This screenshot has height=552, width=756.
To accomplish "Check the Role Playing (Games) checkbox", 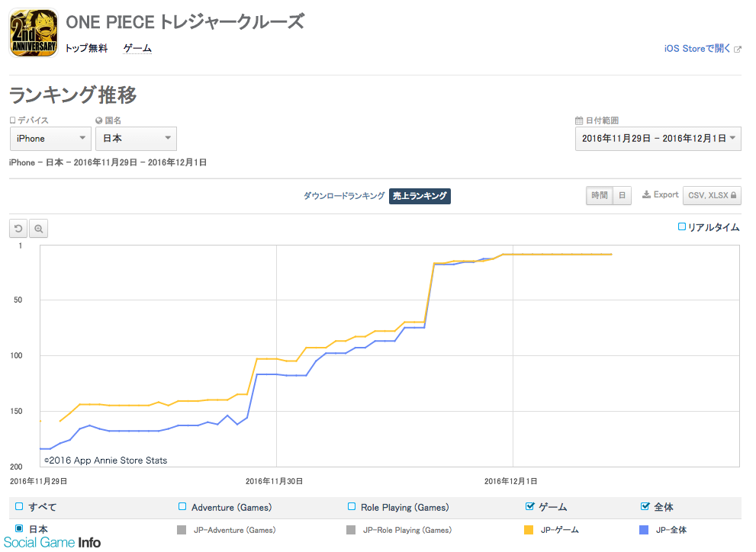I will [x=352, y=506].
